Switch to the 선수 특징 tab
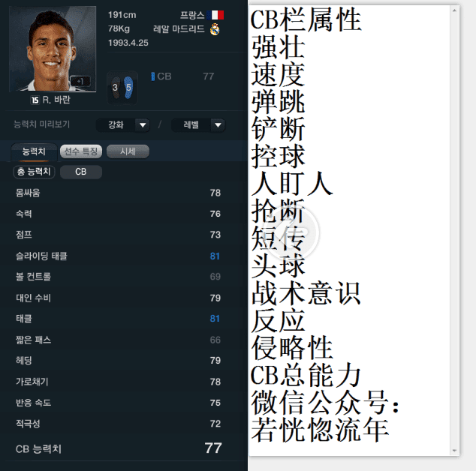476x471 pixels. pyautogui.click(x=81, y=151)
